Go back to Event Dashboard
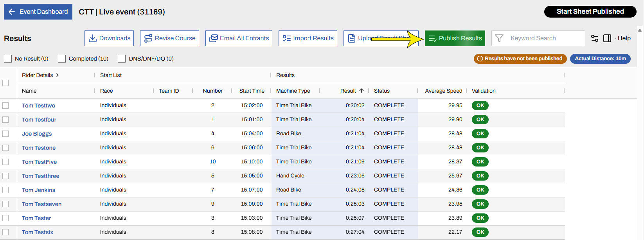The height and width of the screenshot is (240, 644). 38,12
